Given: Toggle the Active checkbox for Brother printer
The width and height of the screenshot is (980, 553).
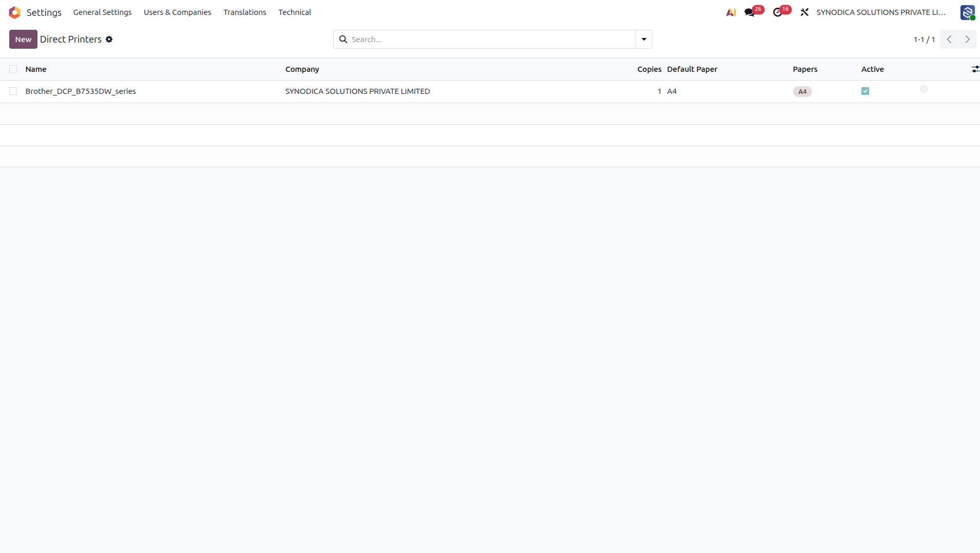Looking at the screenshot, I should (x=865, y=91).
